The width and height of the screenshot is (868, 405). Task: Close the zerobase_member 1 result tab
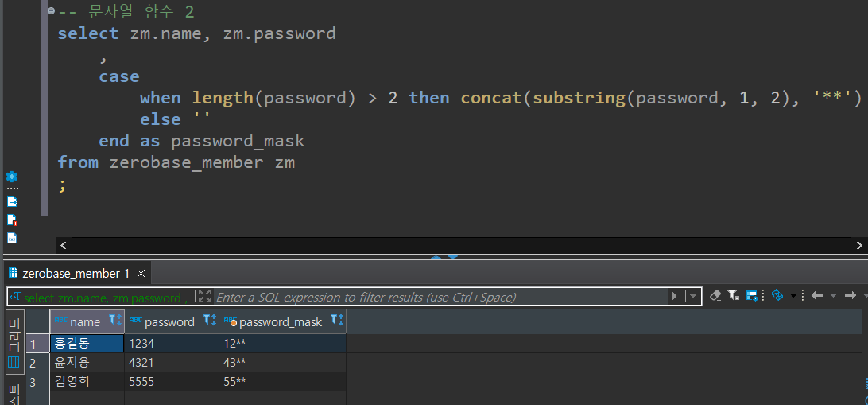tap(141, 274)
